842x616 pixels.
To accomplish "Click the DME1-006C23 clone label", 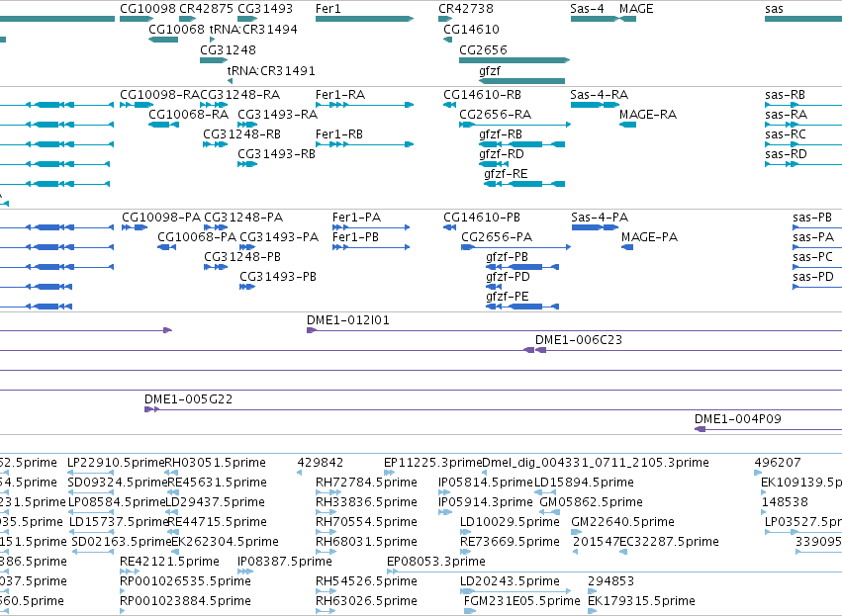I will 579,341.
